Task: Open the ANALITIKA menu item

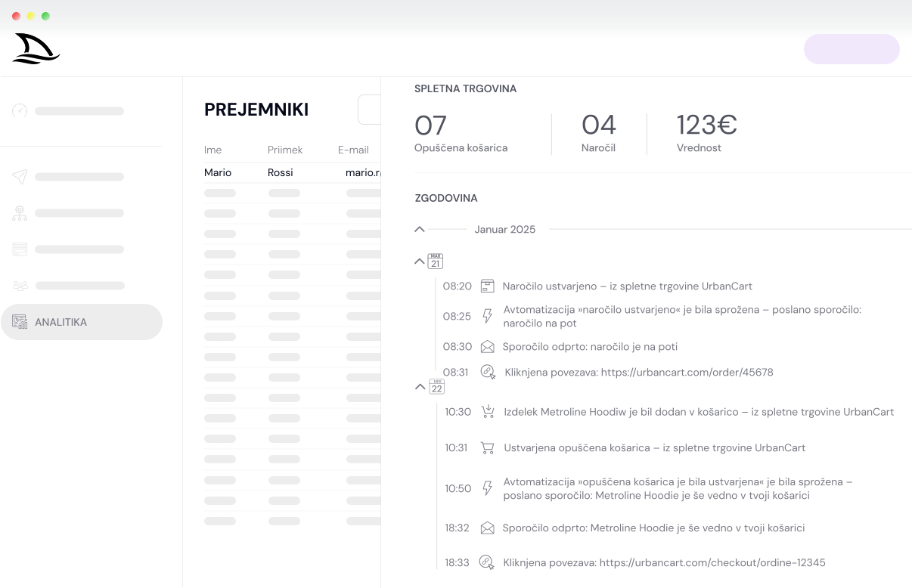Action: tap(82, 322)
